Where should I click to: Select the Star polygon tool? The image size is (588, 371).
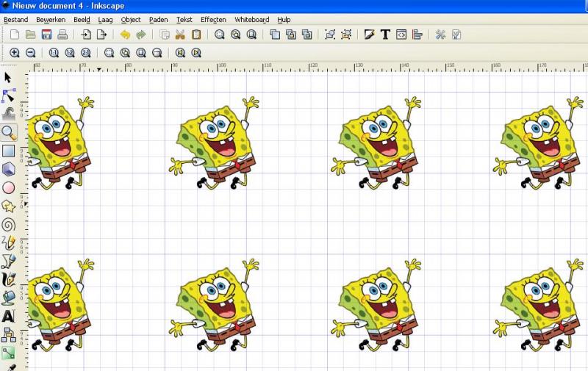pyautogui.click(x=8, y=206)
